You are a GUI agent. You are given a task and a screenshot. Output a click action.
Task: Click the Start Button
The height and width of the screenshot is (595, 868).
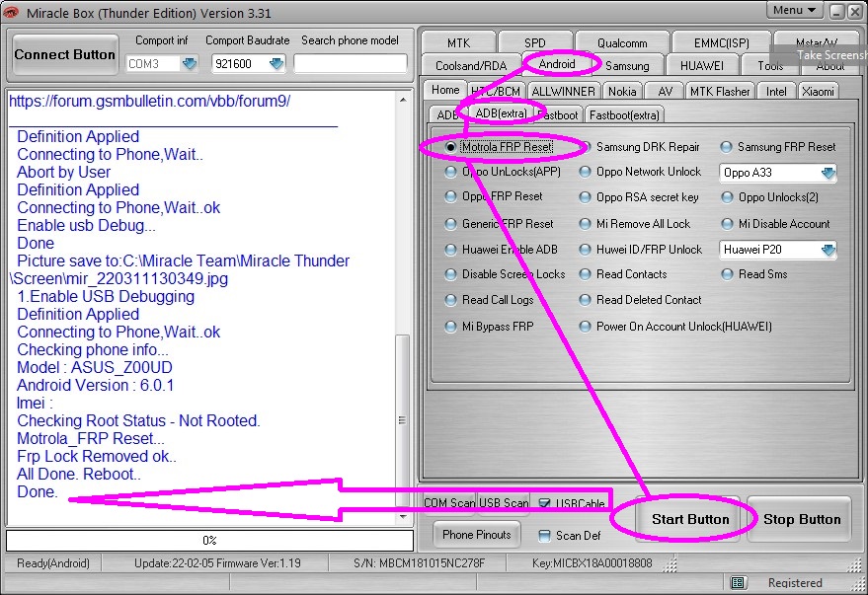[690, 519]
